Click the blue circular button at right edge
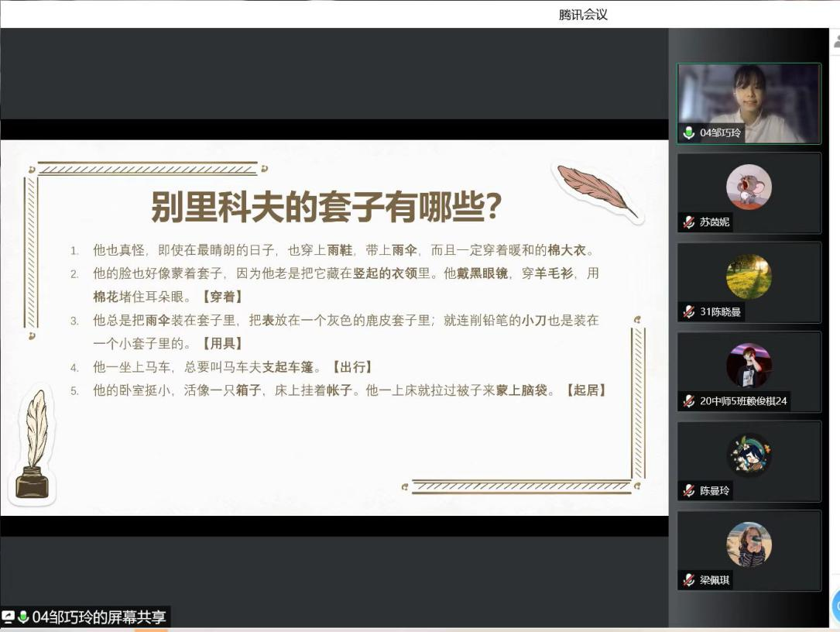This screenshot has width=840, height=632. [836, 606]
